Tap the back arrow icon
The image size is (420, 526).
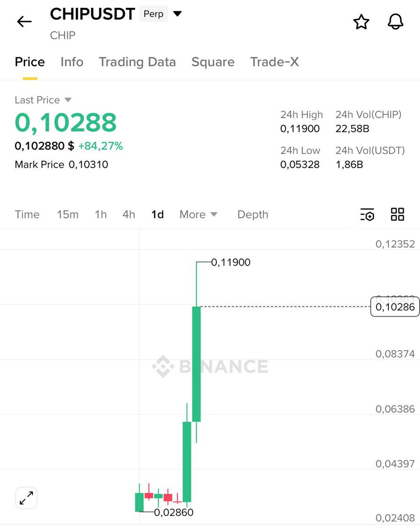tap(25, 22)
